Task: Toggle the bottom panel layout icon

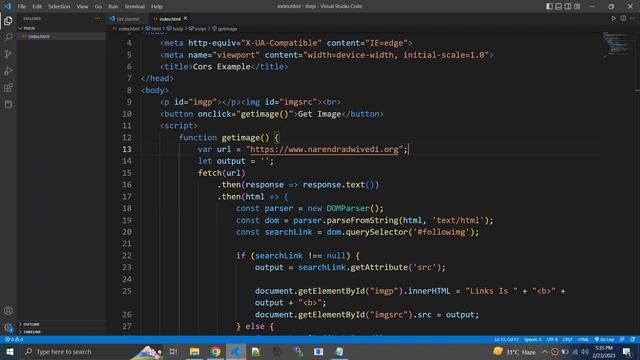Action: pyautogui.click(x=559, y=6)
